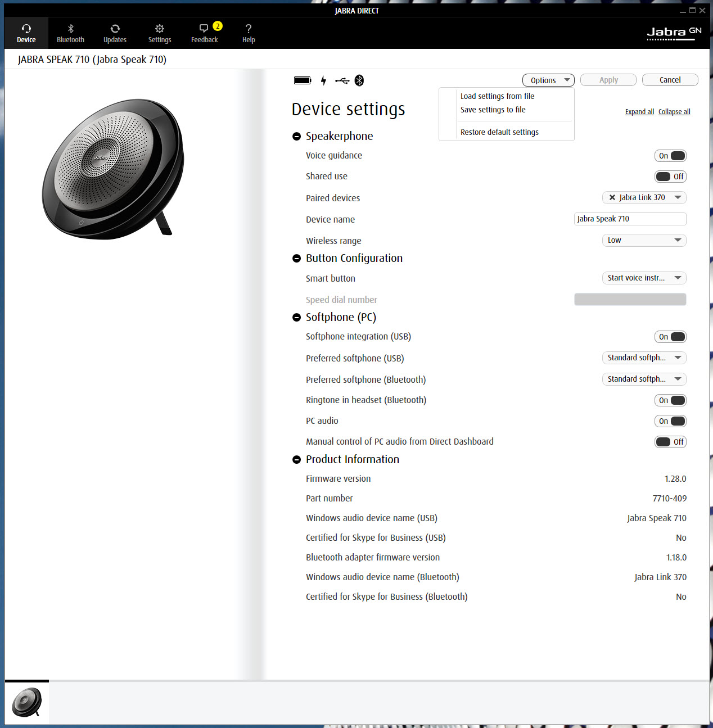Viewport: 713px width, 728px height.
Task: Collapse the Speakerphone section
Action: pos(297,137)
